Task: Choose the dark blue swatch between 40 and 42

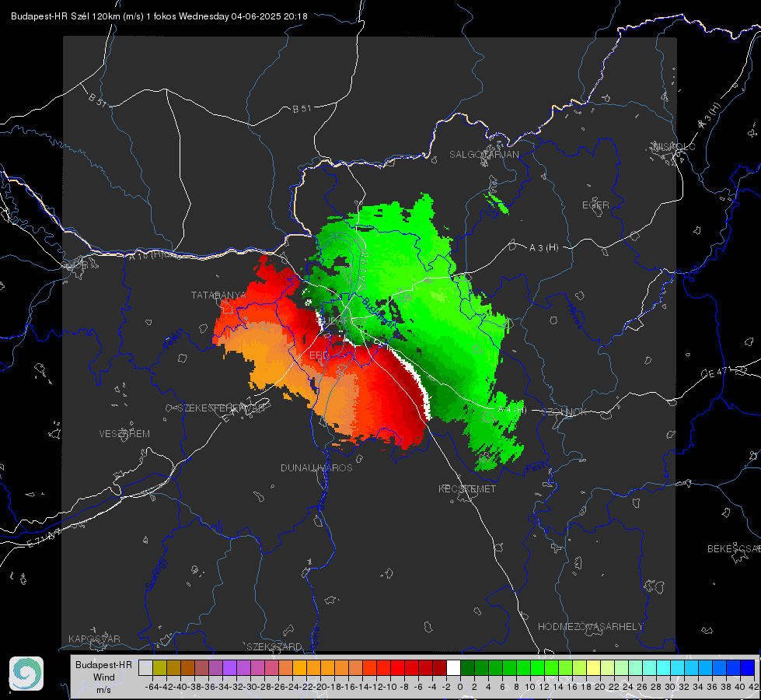Action: 748,667
